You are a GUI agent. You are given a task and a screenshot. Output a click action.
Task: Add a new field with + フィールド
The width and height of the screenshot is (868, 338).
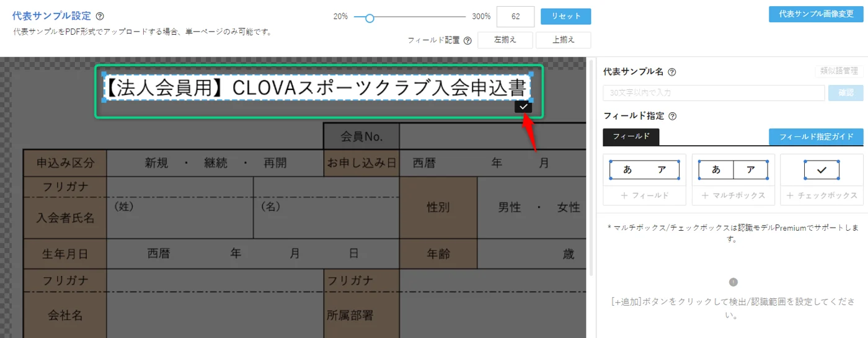[x=644, y=195]
